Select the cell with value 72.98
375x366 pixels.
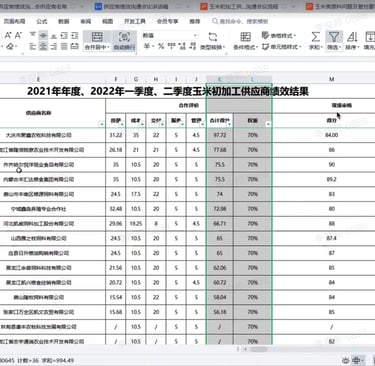[x=220, y=209]
